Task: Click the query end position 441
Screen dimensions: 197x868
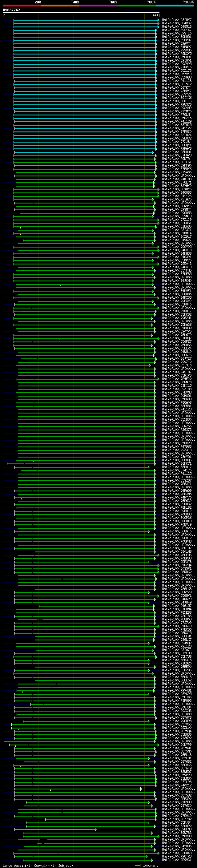Action: click(155, 15)
